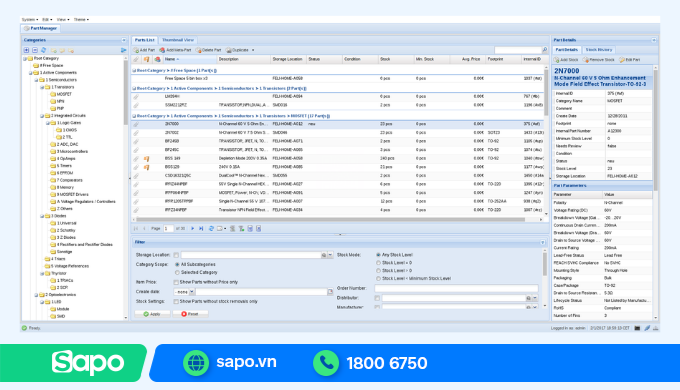The image size is (680, 390).
Task: Click the blue arrow icon in Categories toolbar
Action: [124, 50]
